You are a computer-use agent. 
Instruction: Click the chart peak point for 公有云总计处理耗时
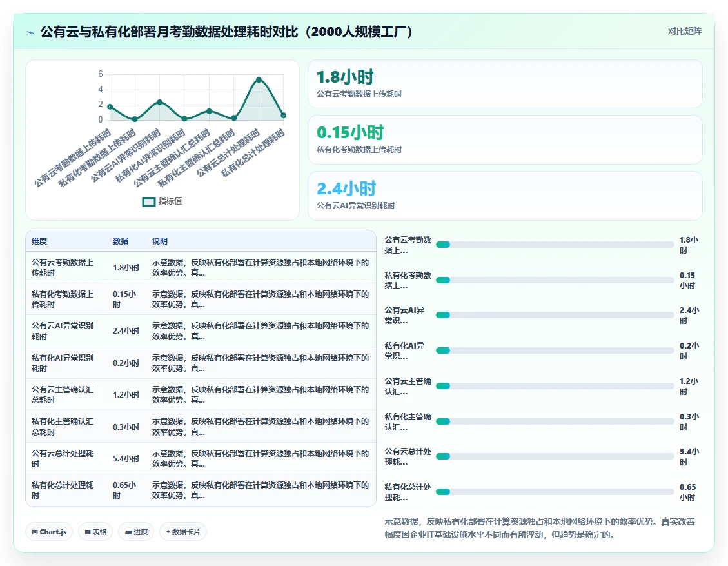click(x=259, y=79)
